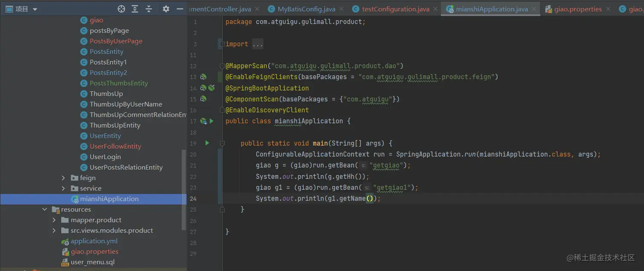Select ThumbsUpByUserName in the tree
This screenshot has height=271, width=644.
(x=126, y=104)
